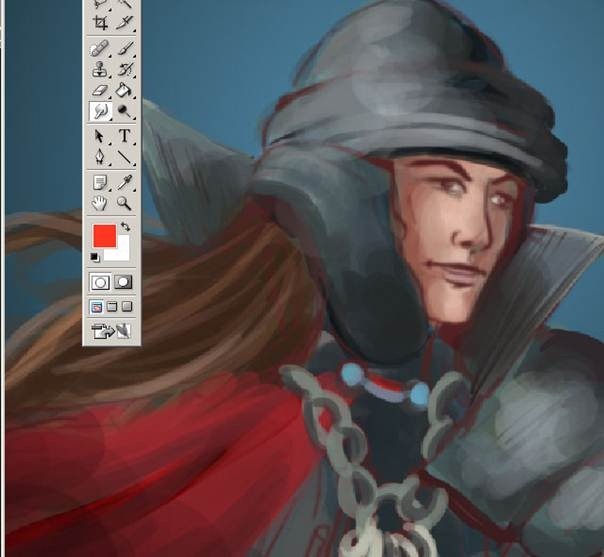Select the History Brush tool
Image resolution: width=604 pixels, height=557 pixels.
[x=125, y=70]
